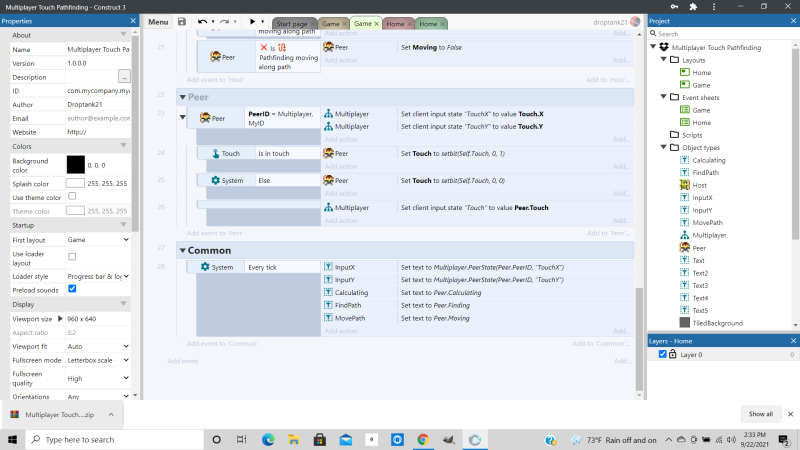
Task: Toggle the Layer 0 lock icon
Action: [672, 354]
